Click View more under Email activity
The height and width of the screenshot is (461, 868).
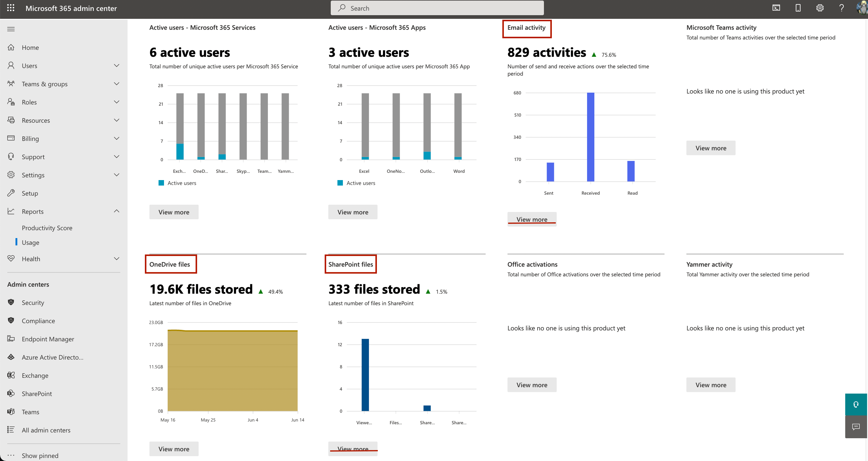point(532,219)
